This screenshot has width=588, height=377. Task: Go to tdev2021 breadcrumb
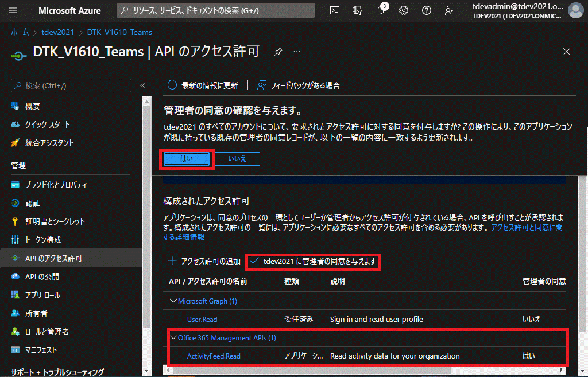click(58, 32)
